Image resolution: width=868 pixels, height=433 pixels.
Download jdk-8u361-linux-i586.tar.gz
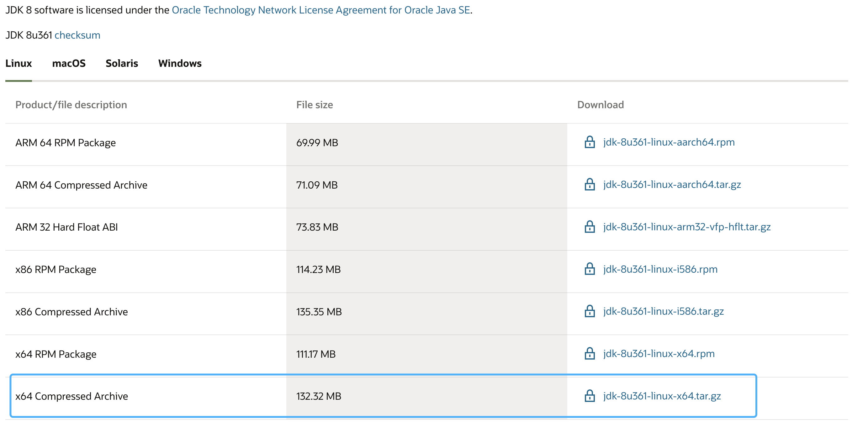coord(663,311)
